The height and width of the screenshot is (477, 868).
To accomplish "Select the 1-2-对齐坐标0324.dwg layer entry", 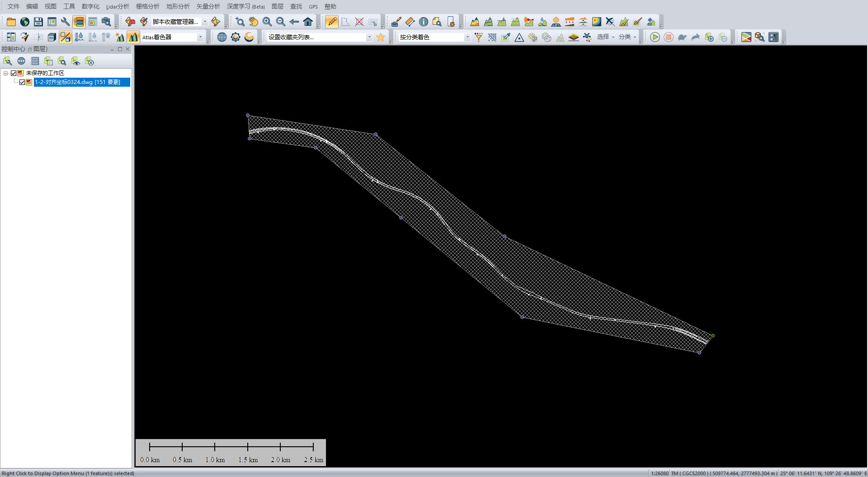I will [78, 82].
